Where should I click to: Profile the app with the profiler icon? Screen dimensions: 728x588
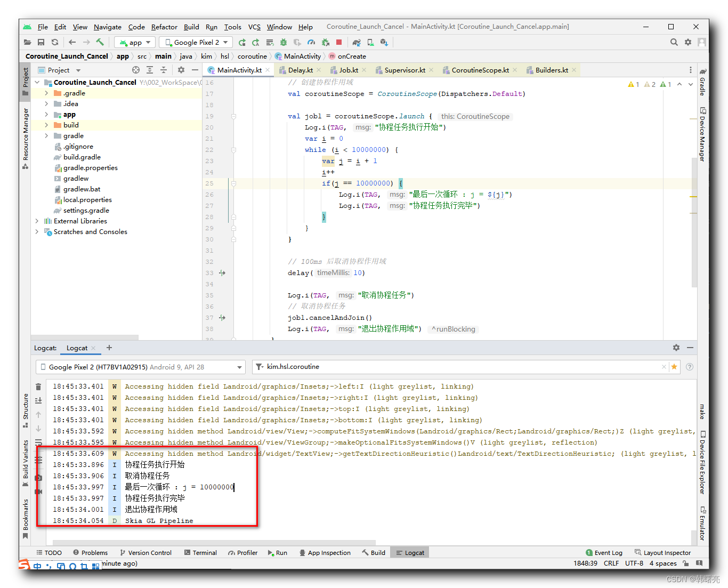tap(311, 42)
